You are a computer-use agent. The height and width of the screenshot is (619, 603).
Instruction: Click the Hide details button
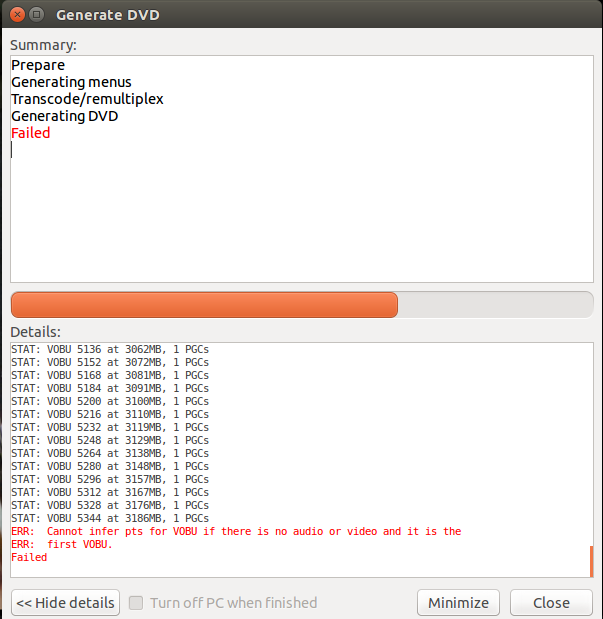coord(65,602)
